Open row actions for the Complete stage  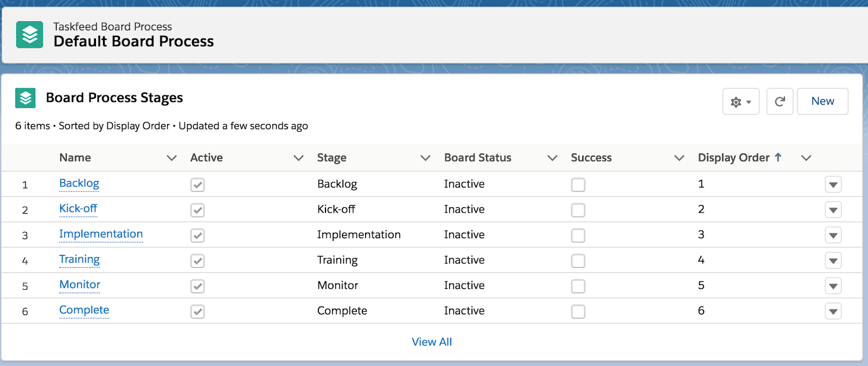click(833, 312)
